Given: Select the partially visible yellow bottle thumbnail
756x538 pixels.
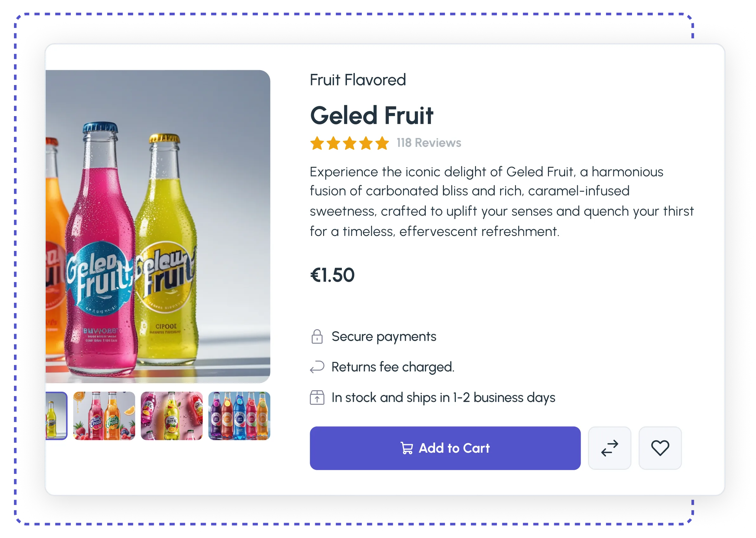Looking at the screenshot, I should click(56, 416).
